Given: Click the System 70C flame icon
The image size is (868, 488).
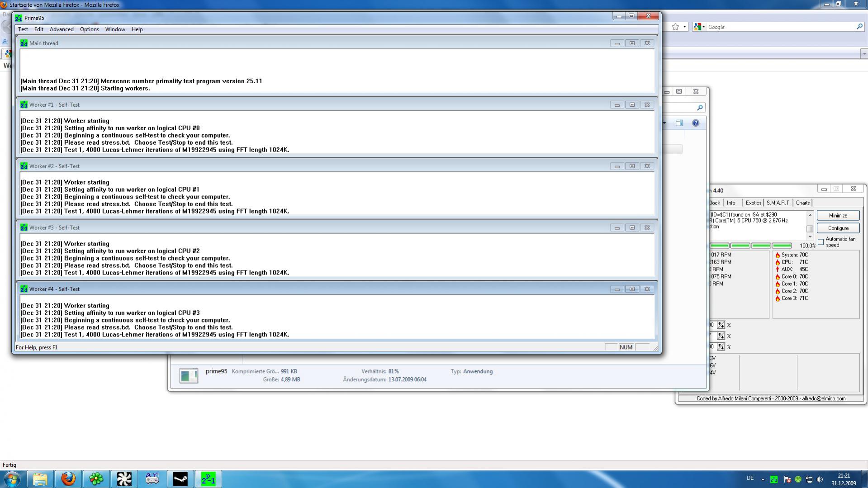Looking at the screenshot, I should [x=778, y=255].
